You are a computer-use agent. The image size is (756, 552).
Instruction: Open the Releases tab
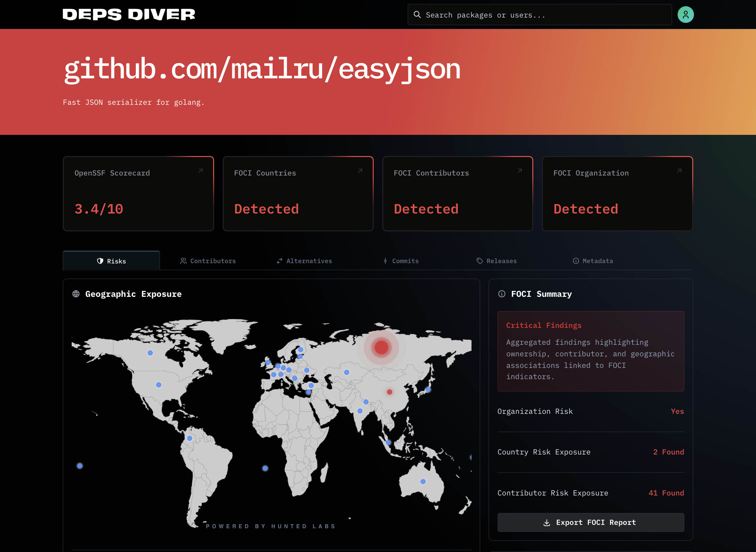[497, 261]
